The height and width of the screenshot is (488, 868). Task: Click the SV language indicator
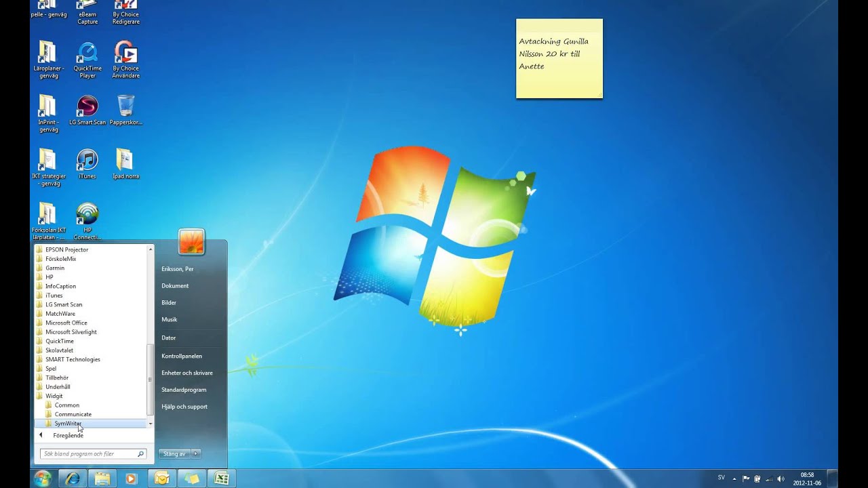[722, 478]
